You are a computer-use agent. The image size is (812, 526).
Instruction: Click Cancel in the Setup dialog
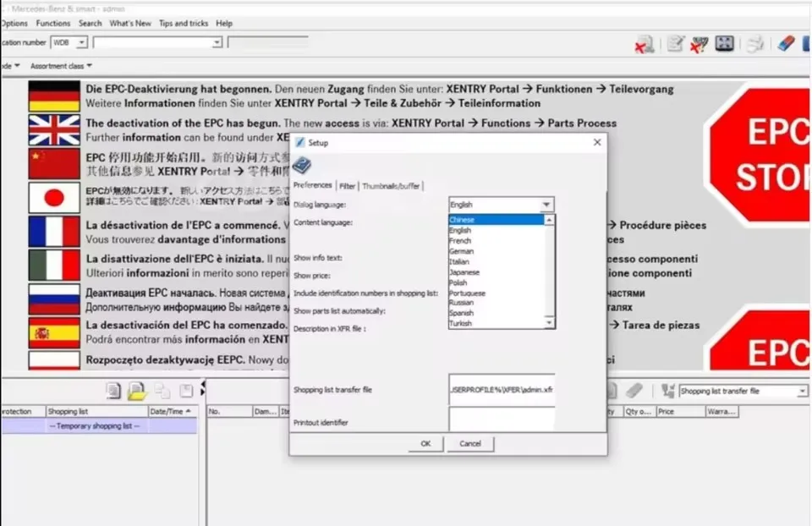tap(470, 443)
